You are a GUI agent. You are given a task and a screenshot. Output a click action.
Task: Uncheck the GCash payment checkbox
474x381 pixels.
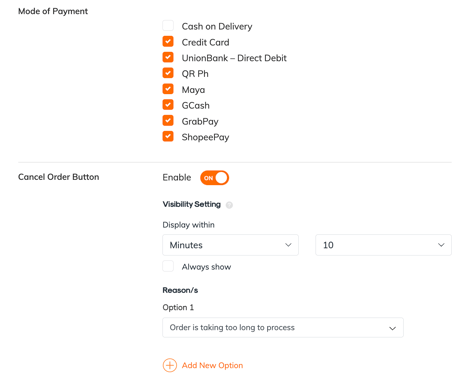tap(168, 105)
